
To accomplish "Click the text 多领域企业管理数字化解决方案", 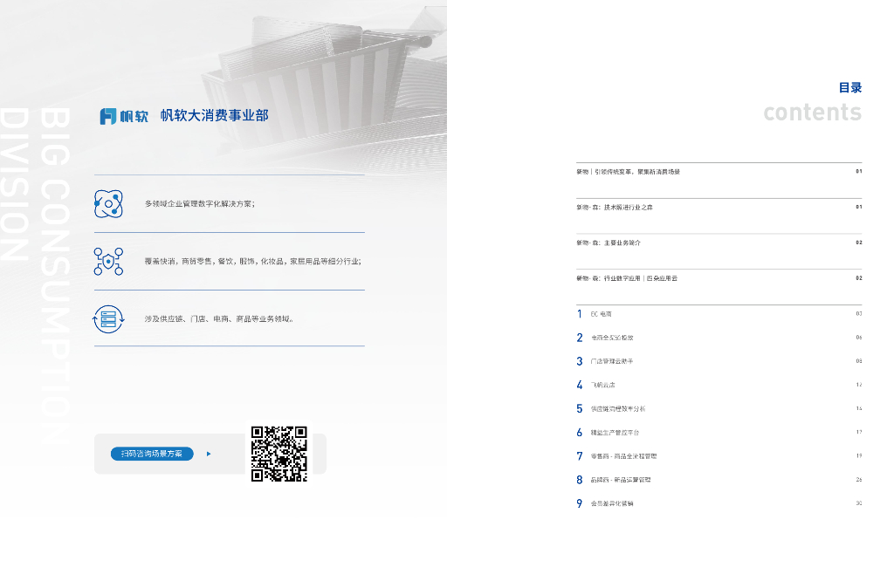I will (200, 204).
